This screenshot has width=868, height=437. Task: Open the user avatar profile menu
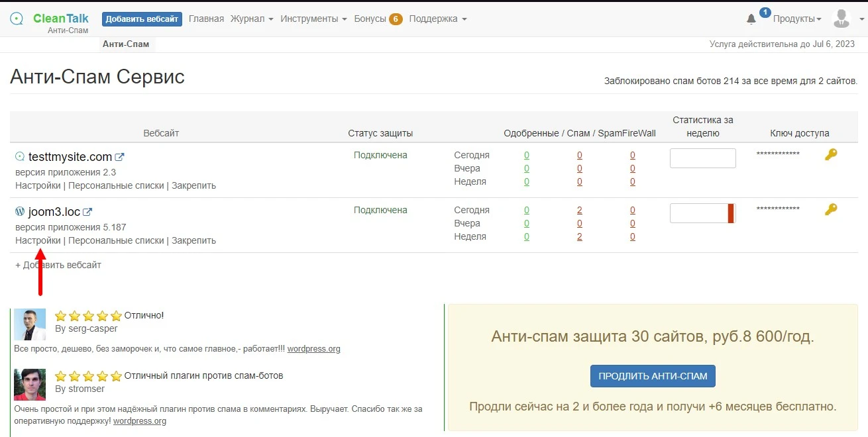pos(841,19)
